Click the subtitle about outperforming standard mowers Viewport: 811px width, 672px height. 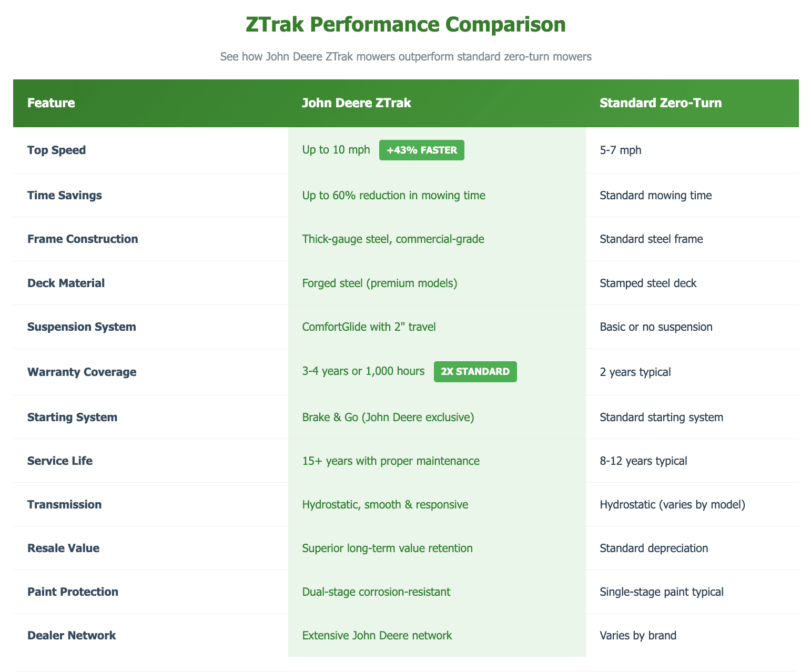405,57
